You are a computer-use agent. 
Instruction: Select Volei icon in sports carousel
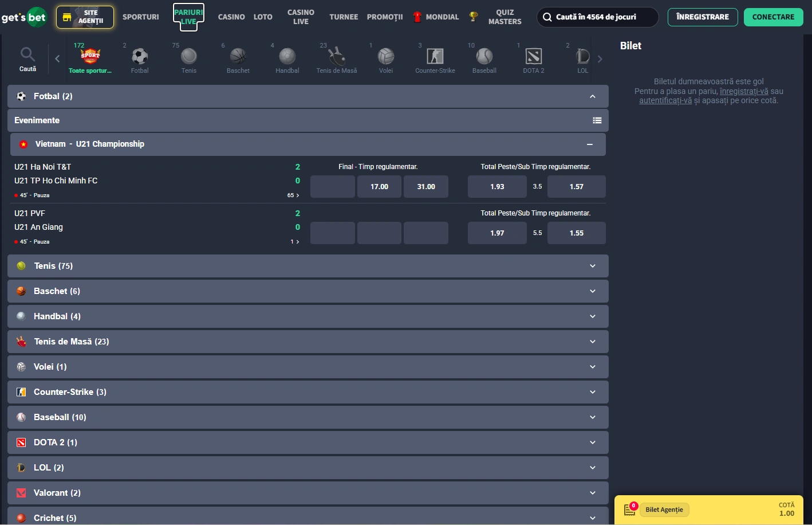[386, 56]
